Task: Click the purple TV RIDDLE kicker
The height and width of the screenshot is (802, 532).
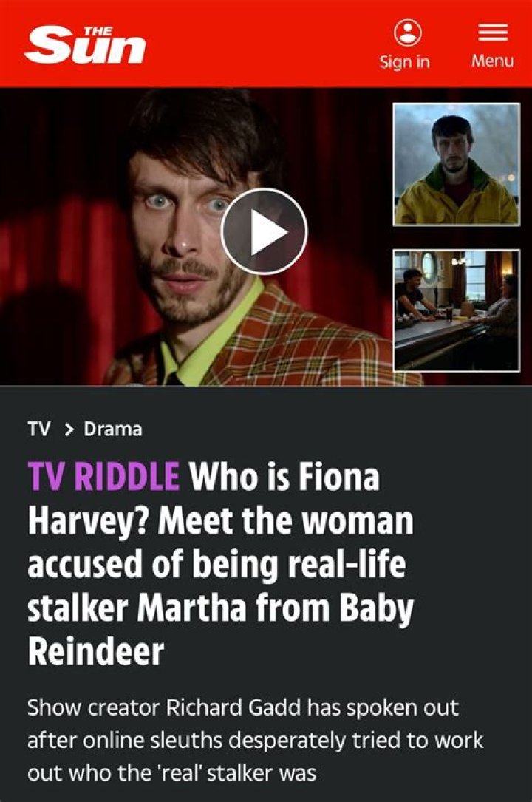Action: tap(103, 476)
